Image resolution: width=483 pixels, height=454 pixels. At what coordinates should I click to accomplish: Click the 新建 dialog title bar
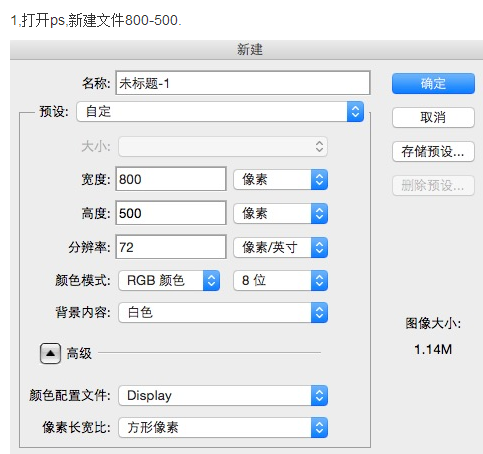[x=247, y=50]
